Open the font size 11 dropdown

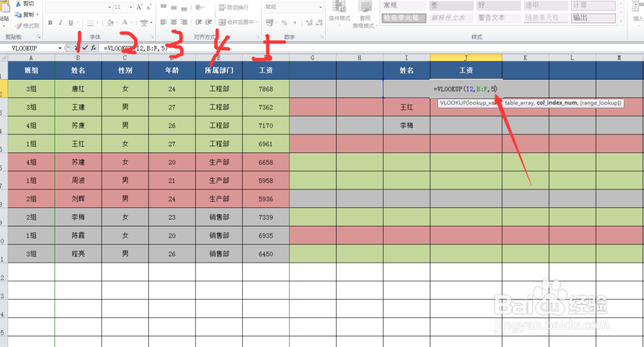click(x=131, y=7)
